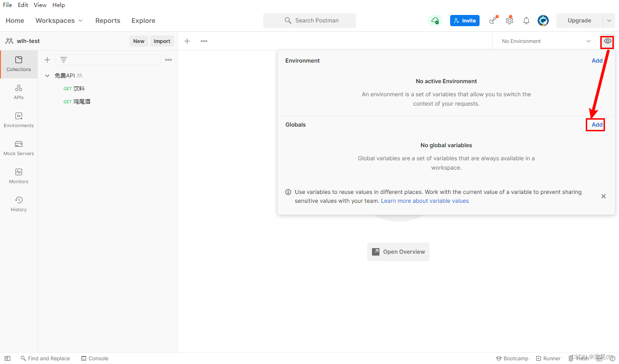Open the Mock Servers section
This screenshot has height=364, width=619.
(x=19, y=148)
